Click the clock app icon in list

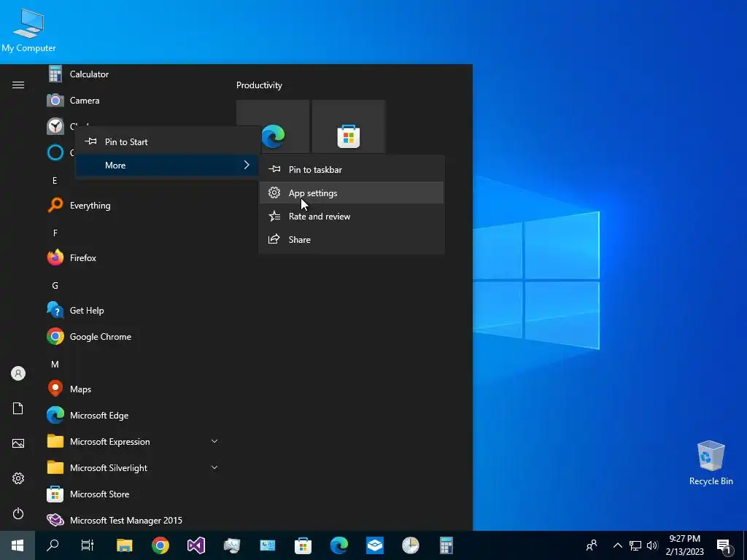pyautogui.click(x=55, y=127)
